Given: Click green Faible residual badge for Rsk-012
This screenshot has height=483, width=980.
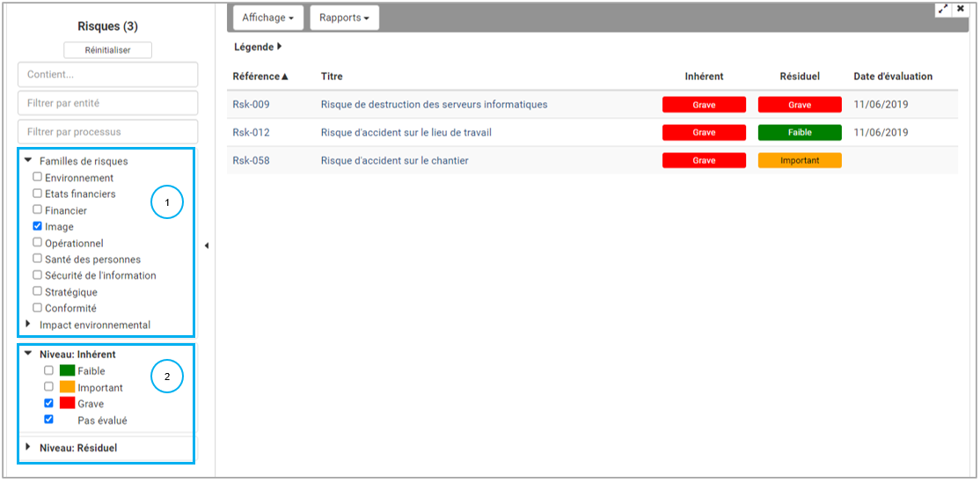Looking at the screenshot, I should point(800,133).
